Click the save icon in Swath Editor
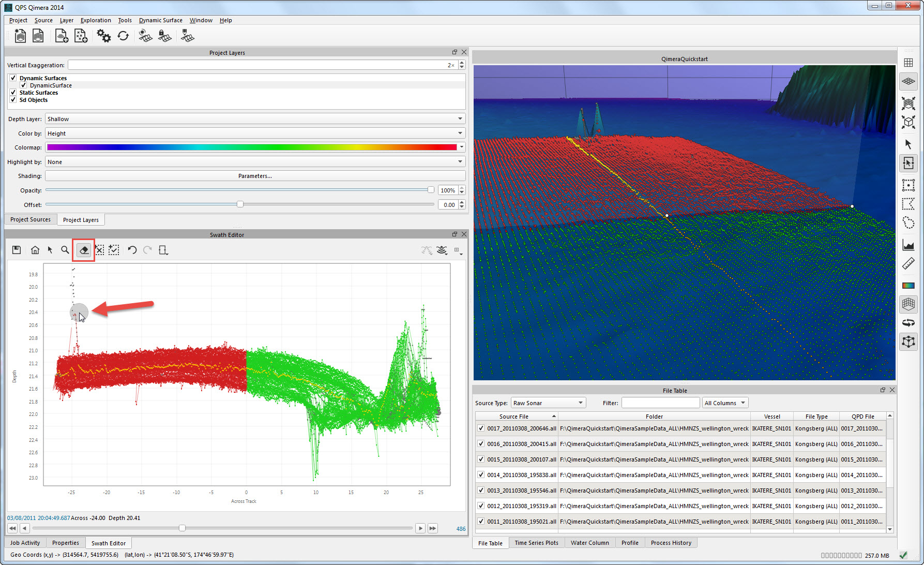The height and width of the screenshot is (565, 924). click(x=17, y=250)
